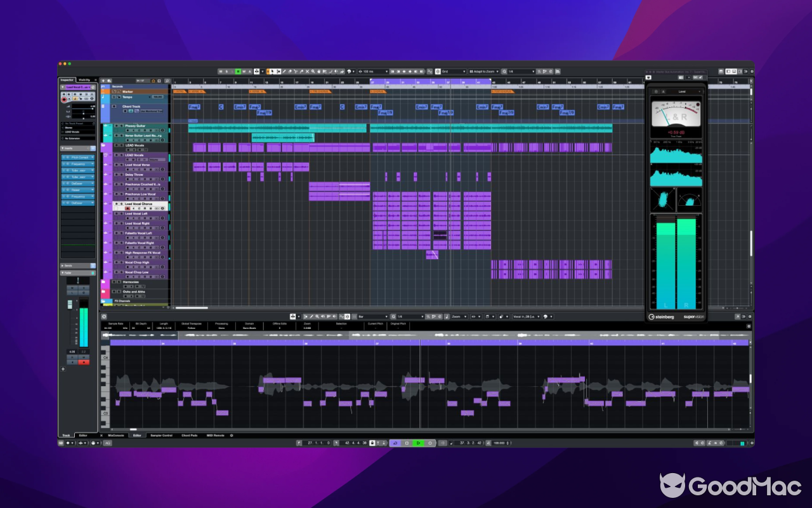
Task: Select the Mute tool in the toolbar
Action: coord(307,72)
